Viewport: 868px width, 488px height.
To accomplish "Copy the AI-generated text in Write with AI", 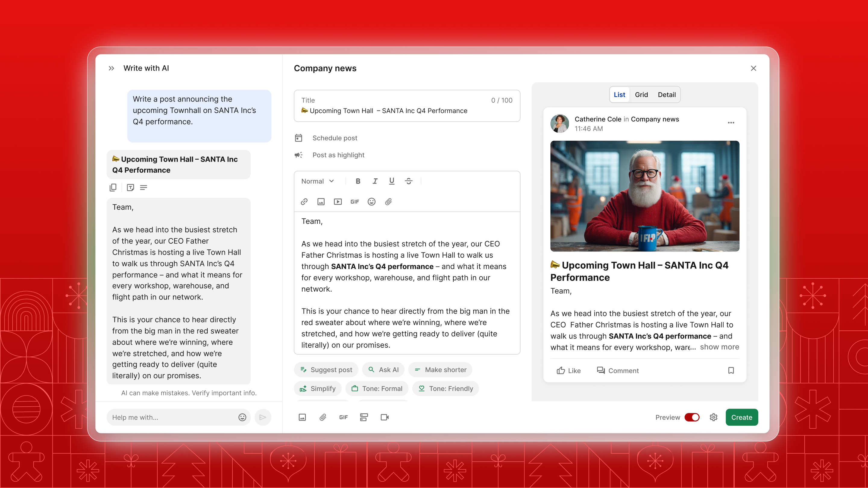I will (113, 187).
